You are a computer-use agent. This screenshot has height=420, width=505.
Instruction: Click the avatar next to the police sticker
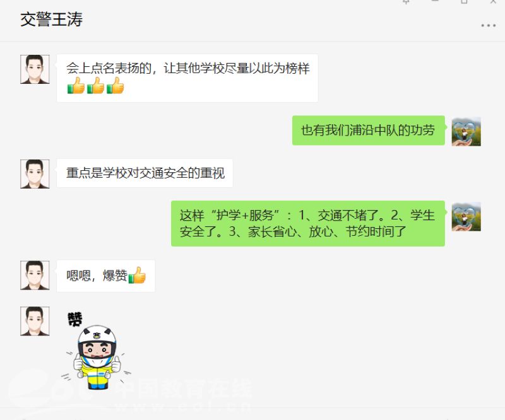click(35, 321)
